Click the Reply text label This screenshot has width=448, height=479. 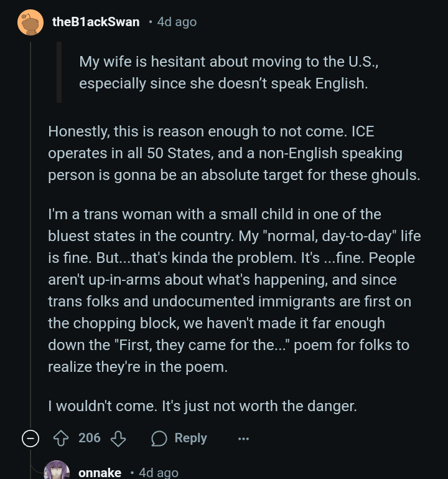(190, 439)
